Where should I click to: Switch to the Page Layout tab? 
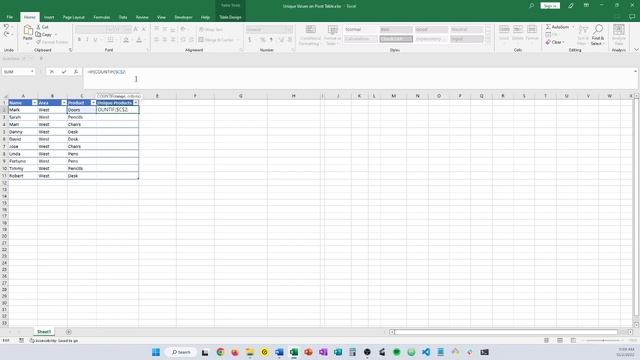click(x=73, y=17)
